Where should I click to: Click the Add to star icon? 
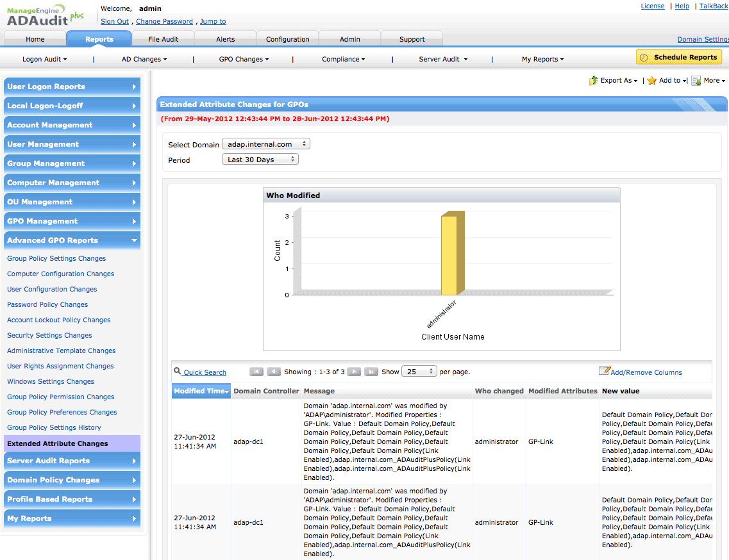pos(651,81)
